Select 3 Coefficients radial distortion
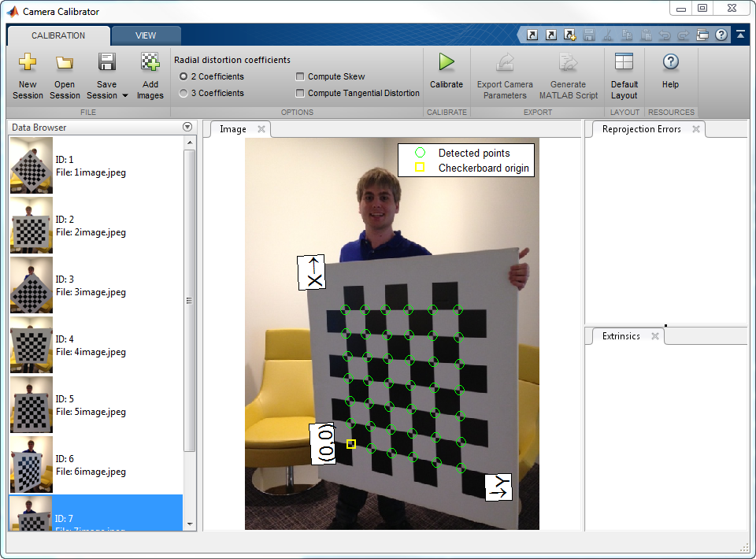Screen dimensions: 756x559 click(183, 93)
